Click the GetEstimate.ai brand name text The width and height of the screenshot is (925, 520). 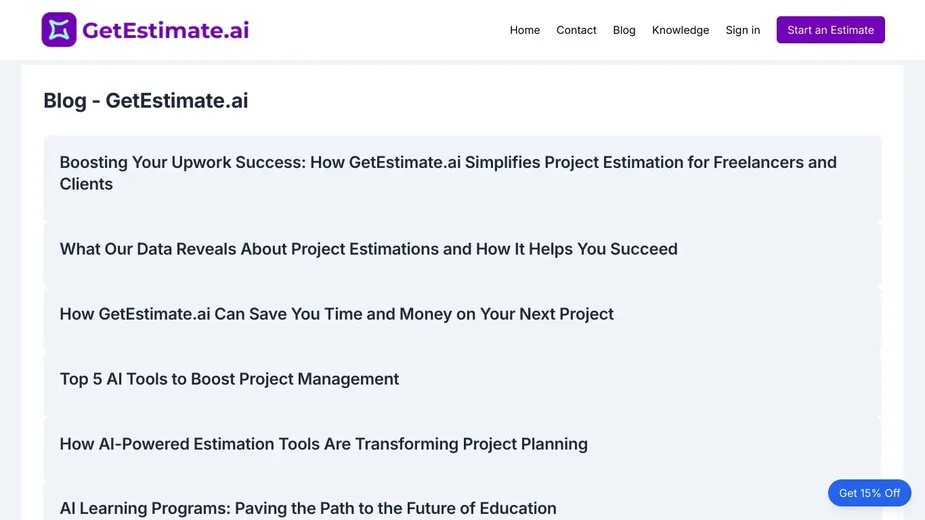point(165,30)
